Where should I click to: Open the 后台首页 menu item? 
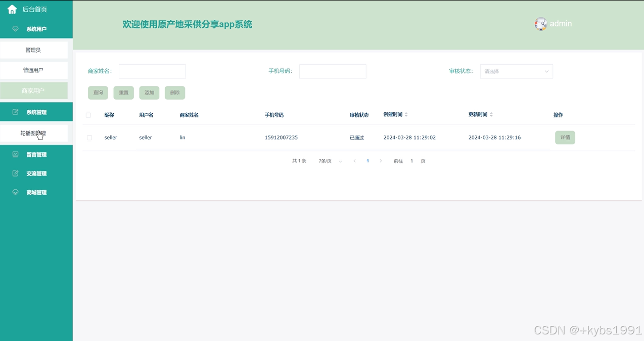click(x=36, y=9)
